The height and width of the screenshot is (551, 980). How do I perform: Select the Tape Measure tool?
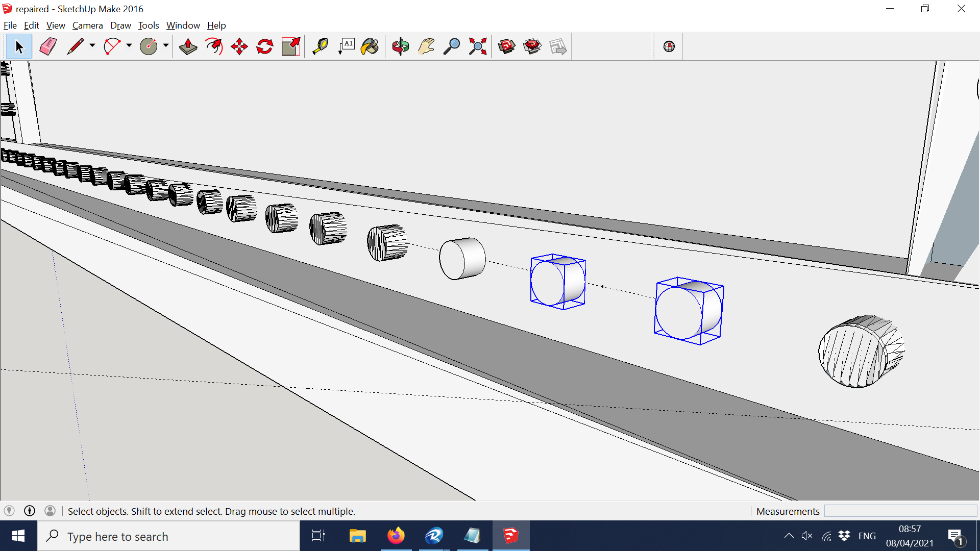coord(320,46)
